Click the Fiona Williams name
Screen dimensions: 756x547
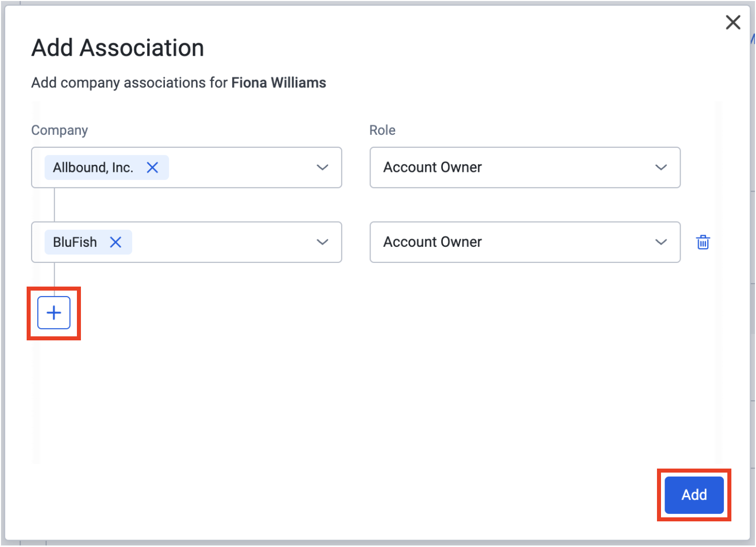point(278,82)
